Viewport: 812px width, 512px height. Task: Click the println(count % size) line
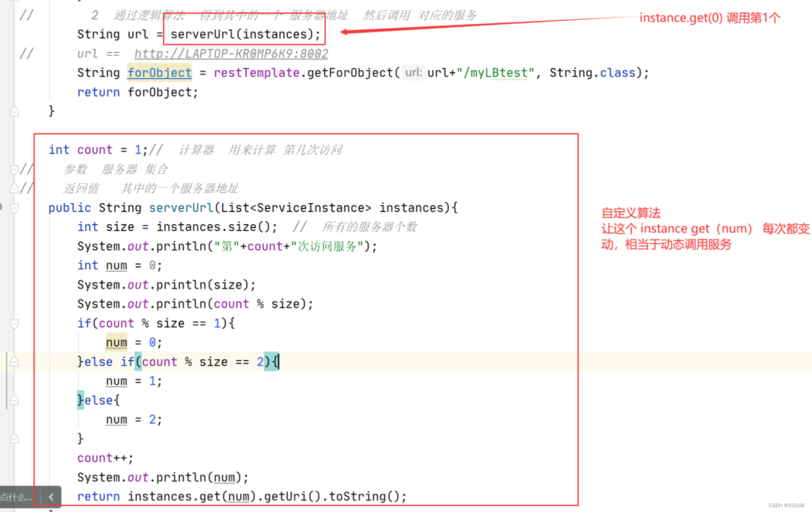click(195, 304)
